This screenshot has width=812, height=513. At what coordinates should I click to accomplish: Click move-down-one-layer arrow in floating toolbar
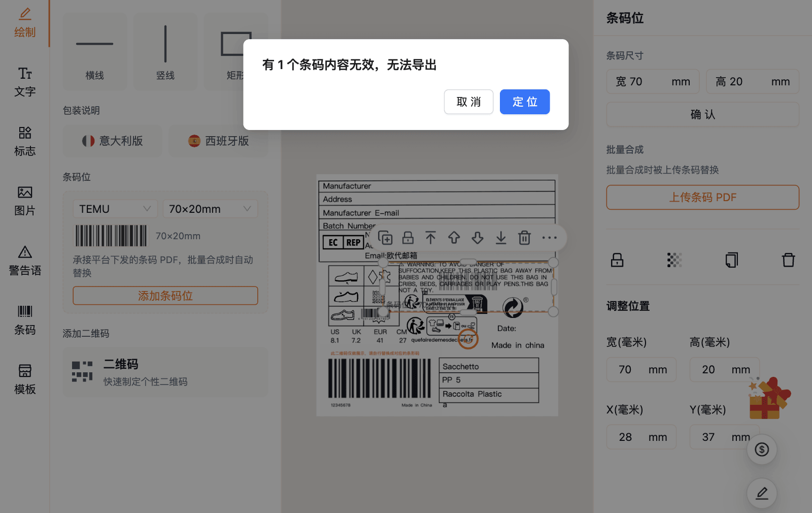[x=478, y=237]
